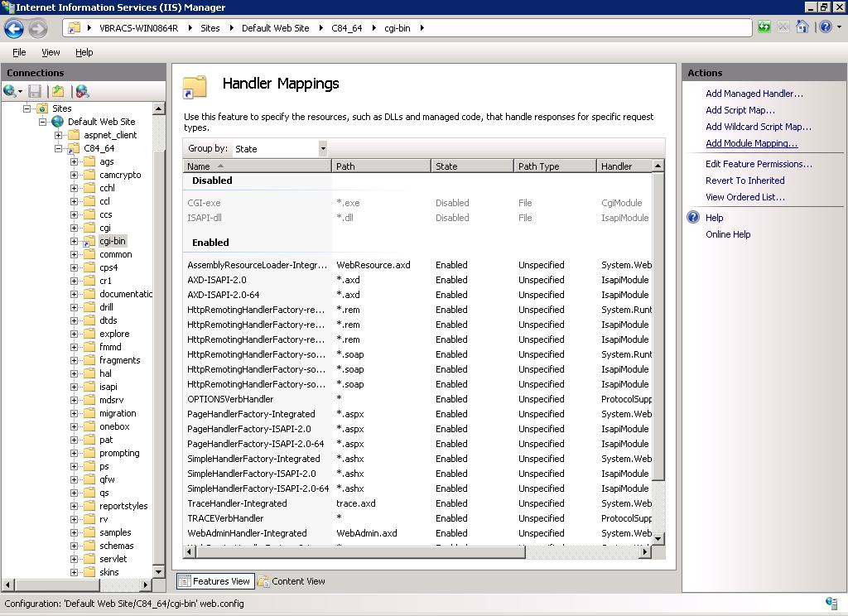This screenshot has width=848, height=616.
Task: Click Add Managed Handler link
Action: 754,94
